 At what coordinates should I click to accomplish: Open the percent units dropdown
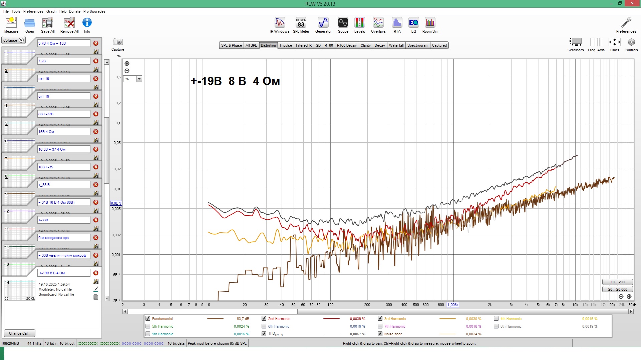tap(140, 79)
